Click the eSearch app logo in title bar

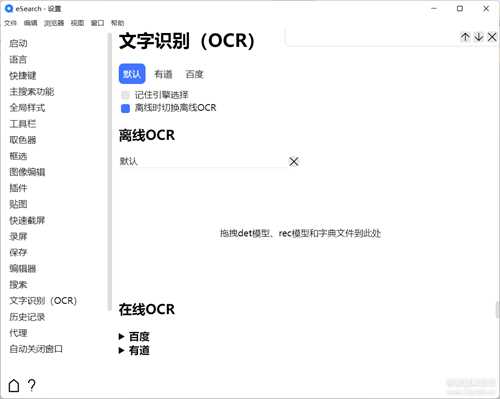coord(9,9)
